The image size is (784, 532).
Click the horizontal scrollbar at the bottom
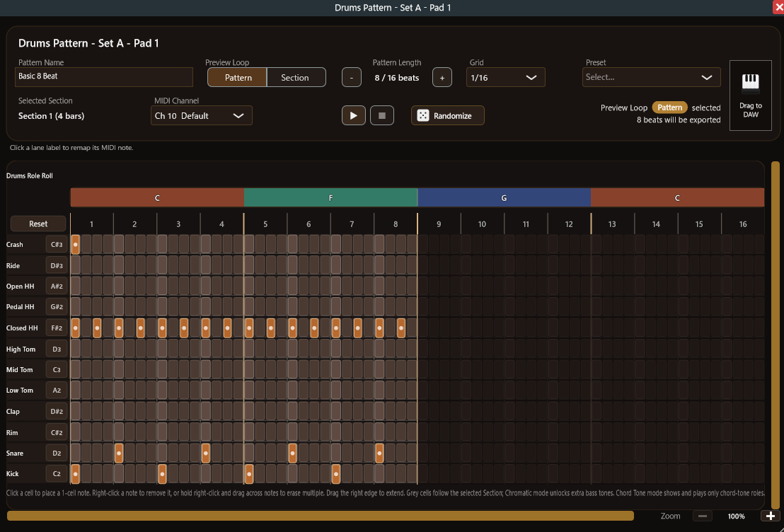point(321,516)
